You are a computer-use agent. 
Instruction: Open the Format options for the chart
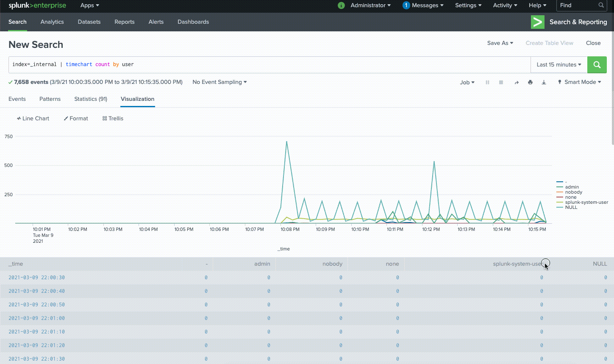click(x=76, y=118)
